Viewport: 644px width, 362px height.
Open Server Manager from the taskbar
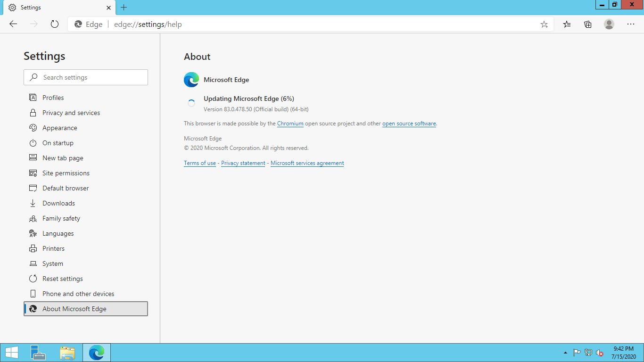click(x=38, y=353)
